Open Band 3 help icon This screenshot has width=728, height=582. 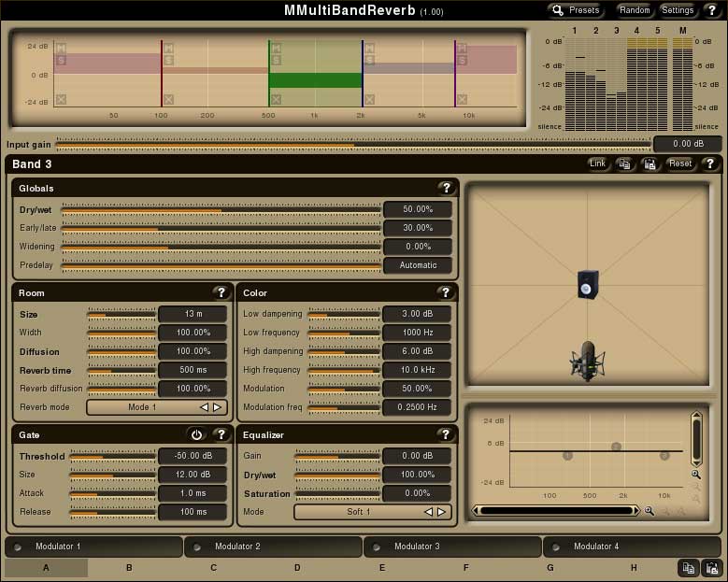coord(710,163)
